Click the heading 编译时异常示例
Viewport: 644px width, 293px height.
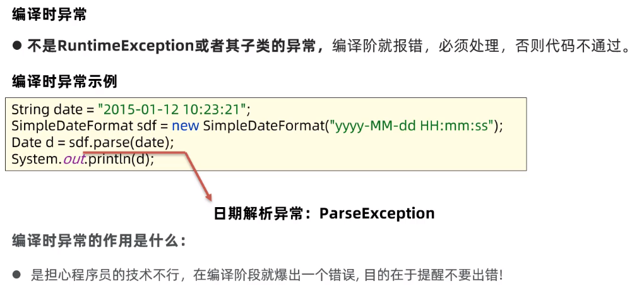(64, 81)
